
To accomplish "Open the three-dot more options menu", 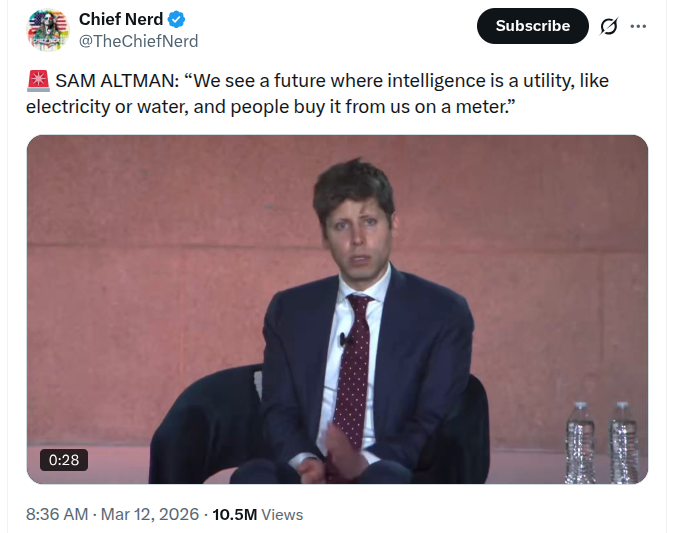I will [638, 26].
